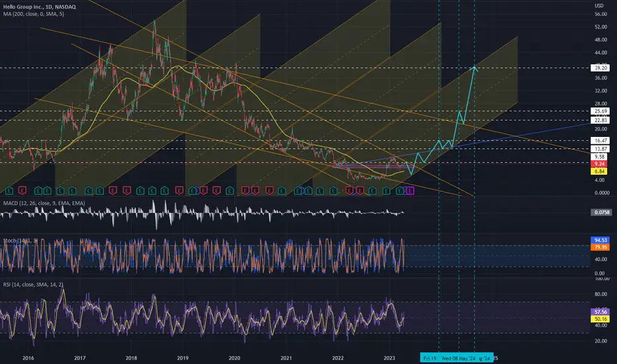Select the 13.87 price level label
The image size is (617, 364).
coord(600,149)
